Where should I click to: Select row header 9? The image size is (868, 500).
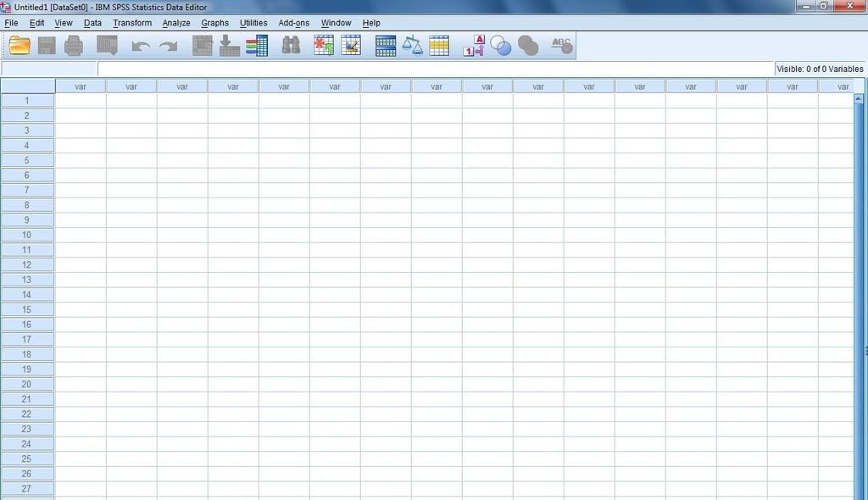(27, 220)
